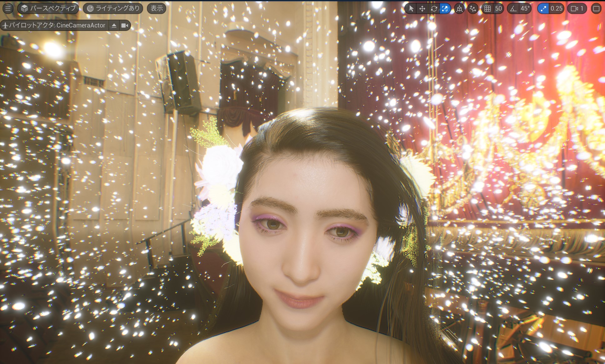Open the ライティングあり lighting mode dropdown
The height and width of the screenshot is (364, 605).
[113, 8]
